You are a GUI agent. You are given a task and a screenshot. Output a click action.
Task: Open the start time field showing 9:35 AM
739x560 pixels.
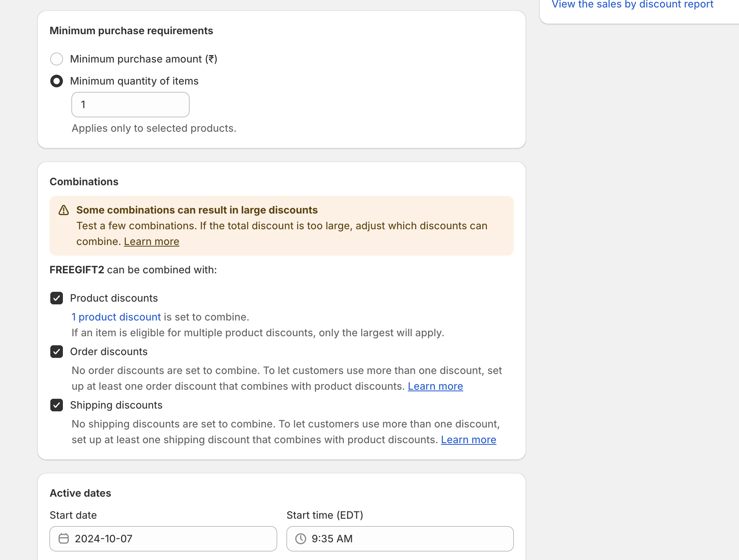point(400,538)
